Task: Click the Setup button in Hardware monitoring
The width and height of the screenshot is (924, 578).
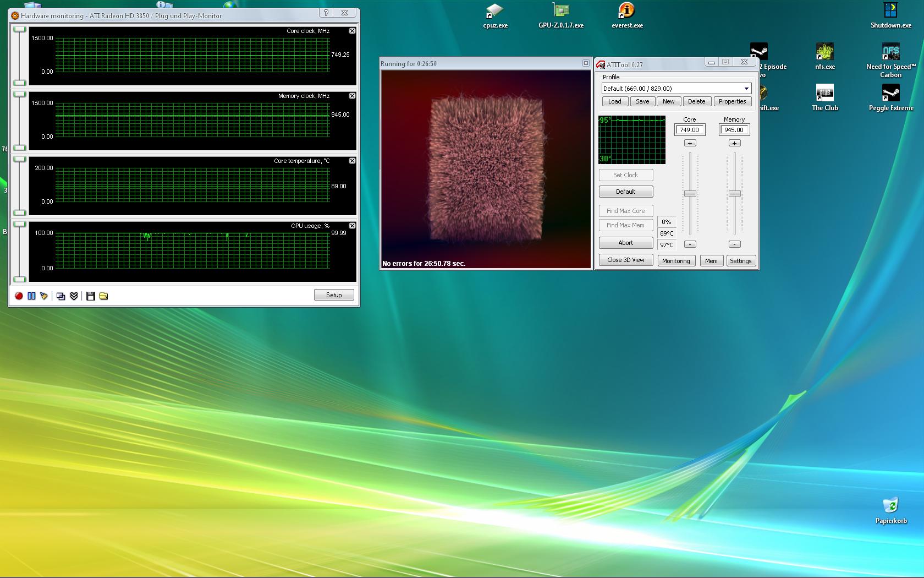Action: 334,295
